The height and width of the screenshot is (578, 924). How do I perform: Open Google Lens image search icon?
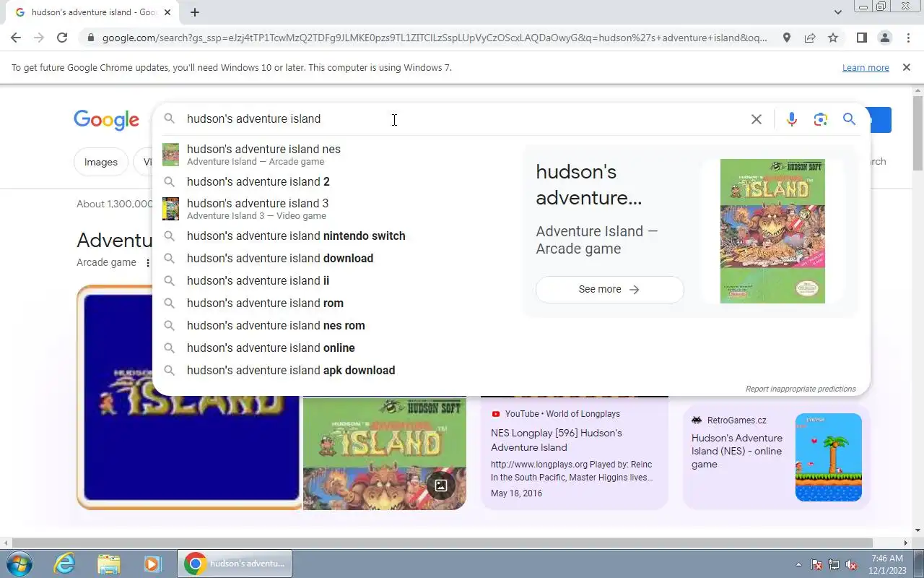[x=820, y=119]
